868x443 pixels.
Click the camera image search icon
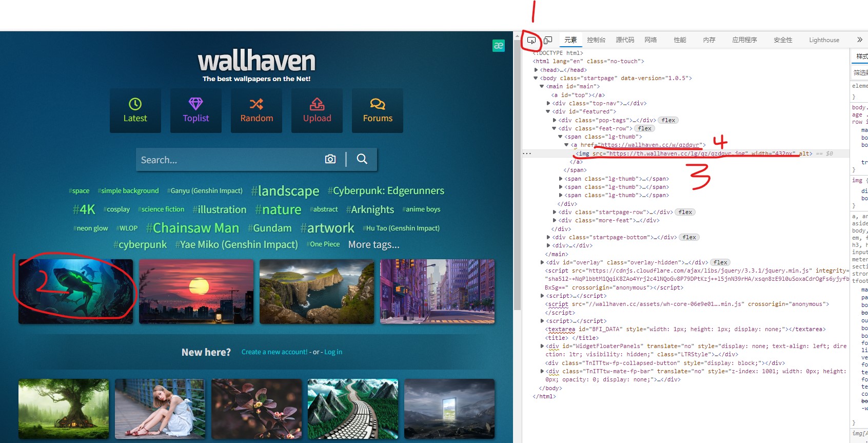330,159
